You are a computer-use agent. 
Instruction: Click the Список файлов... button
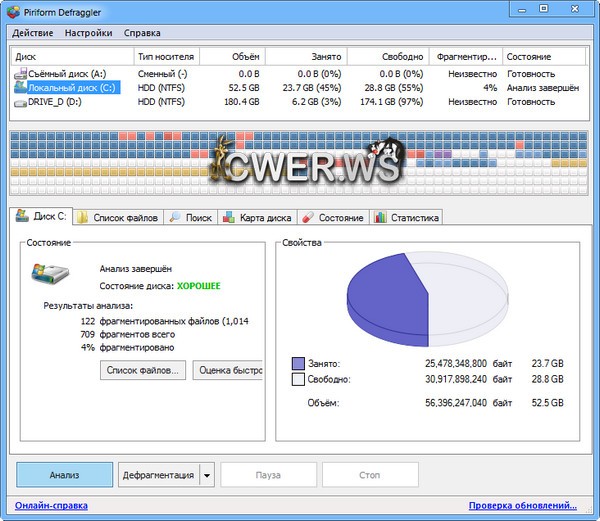click(x=143, y=370)
